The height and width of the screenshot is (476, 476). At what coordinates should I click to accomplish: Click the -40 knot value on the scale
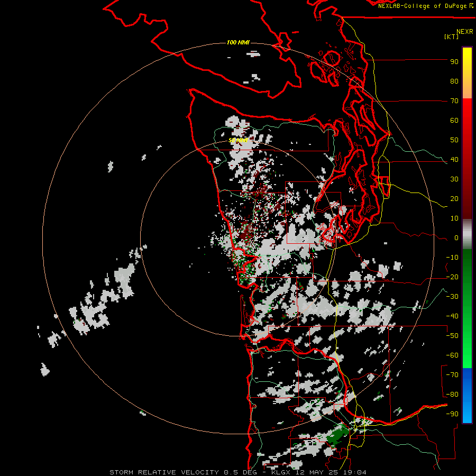[x=452, y=316]
